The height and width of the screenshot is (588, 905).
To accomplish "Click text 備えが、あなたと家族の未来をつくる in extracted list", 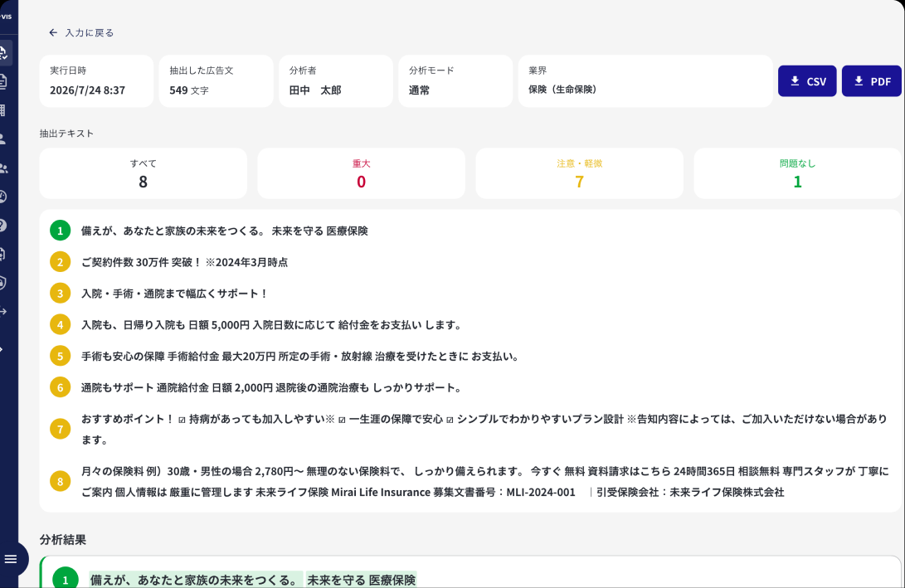I will coord(173,231).
